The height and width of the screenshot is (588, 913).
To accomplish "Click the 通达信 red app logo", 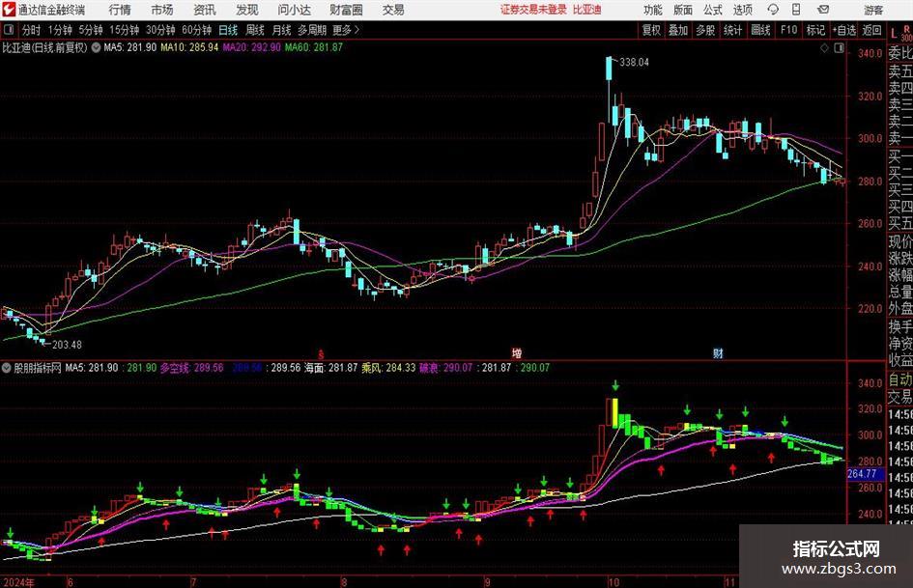I will point(9,10).
